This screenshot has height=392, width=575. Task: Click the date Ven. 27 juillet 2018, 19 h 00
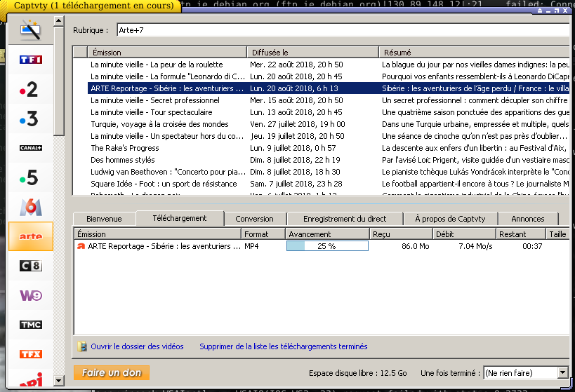click(x=298, y=124)
